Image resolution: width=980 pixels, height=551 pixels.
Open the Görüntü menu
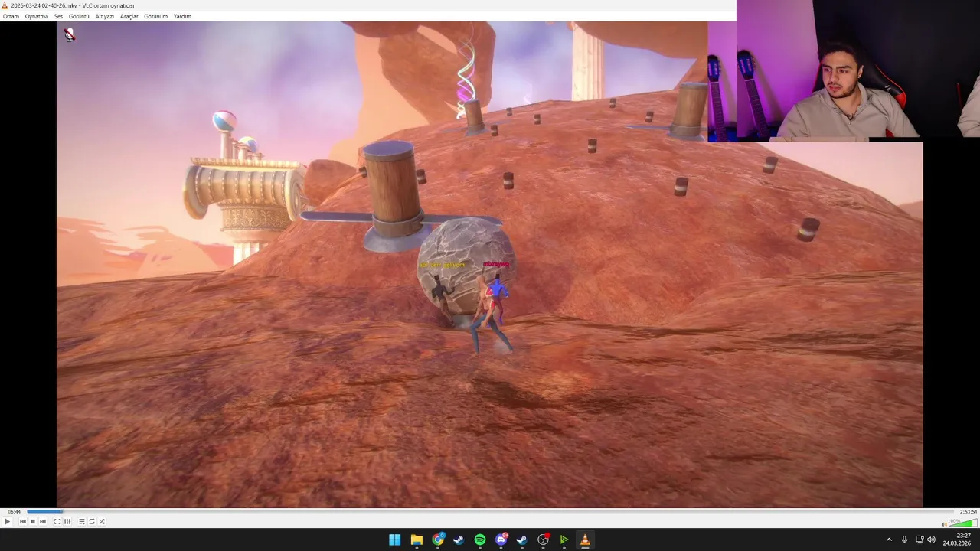[x=79, y=16]
